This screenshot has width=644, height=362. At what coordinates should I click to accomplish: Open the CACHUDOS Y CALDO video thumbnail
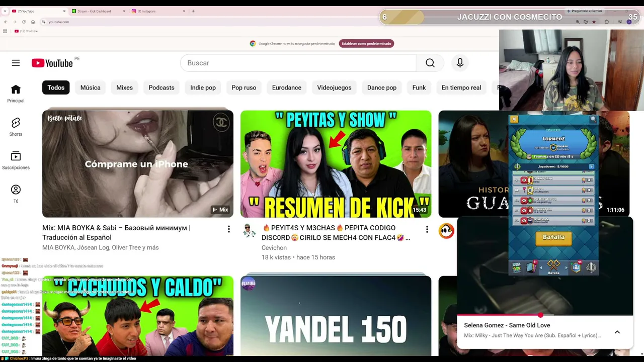(x=138, y=316)
